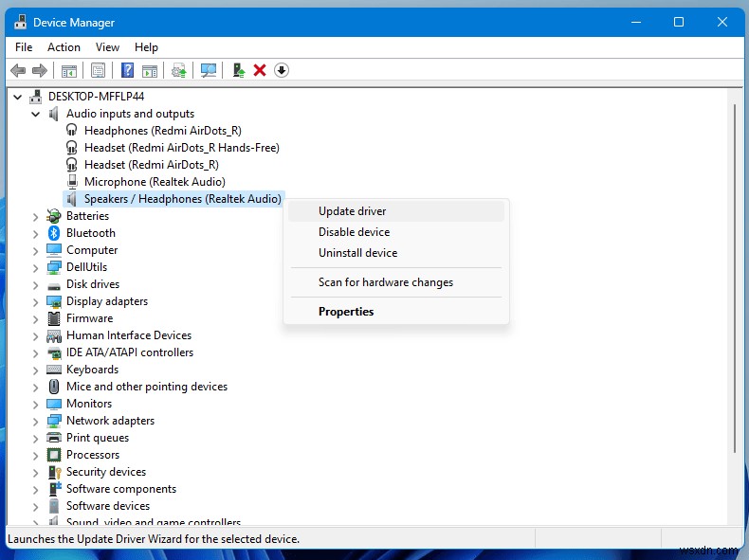Choose Disable device from context menu
Image resolution: width=749 pixels, height=560 pixels.
click(x=396, y=232)
